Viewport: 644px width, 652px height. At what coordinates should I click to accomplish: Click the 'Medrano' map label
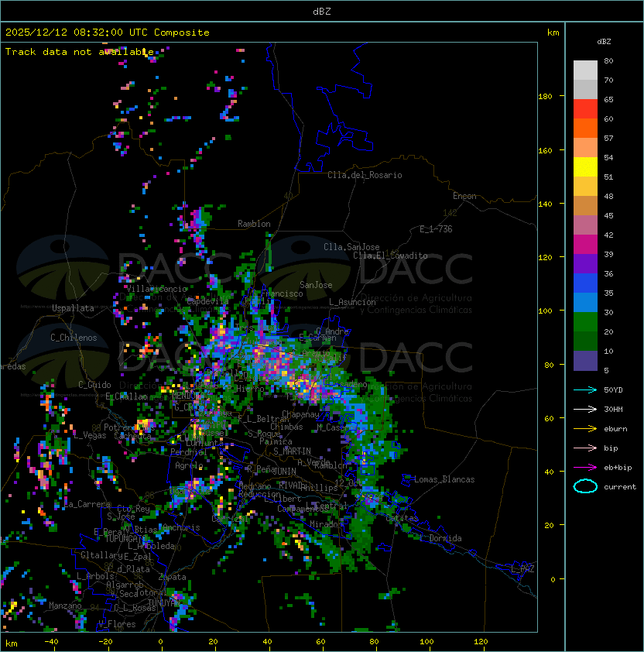(255, 486)
